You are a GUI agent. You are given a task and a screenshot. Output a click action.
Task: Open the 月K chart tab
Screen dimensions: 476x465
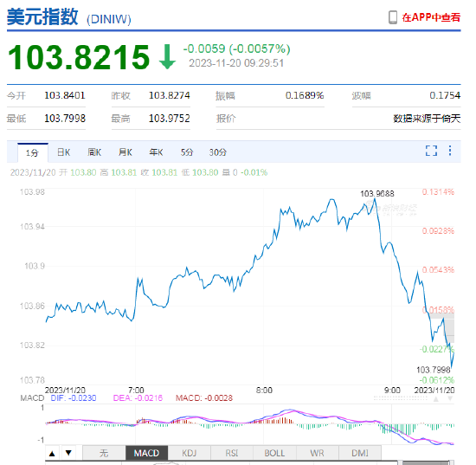click(125, 152)
